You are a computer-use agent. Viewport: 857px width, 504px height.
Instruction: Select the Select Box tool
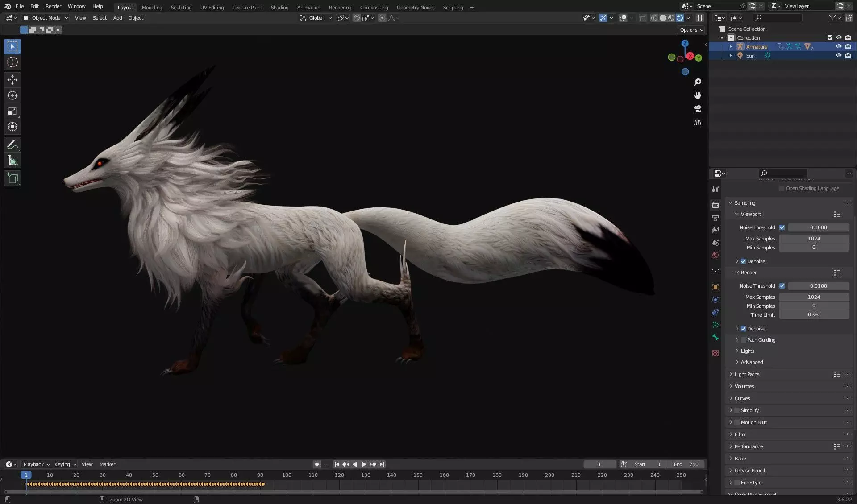12,46
